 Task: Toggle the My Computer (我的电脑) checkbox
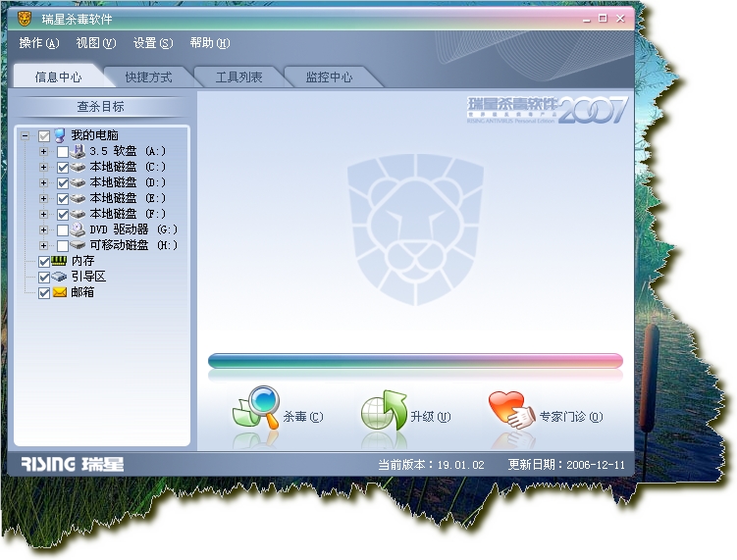tap(44, 136)
